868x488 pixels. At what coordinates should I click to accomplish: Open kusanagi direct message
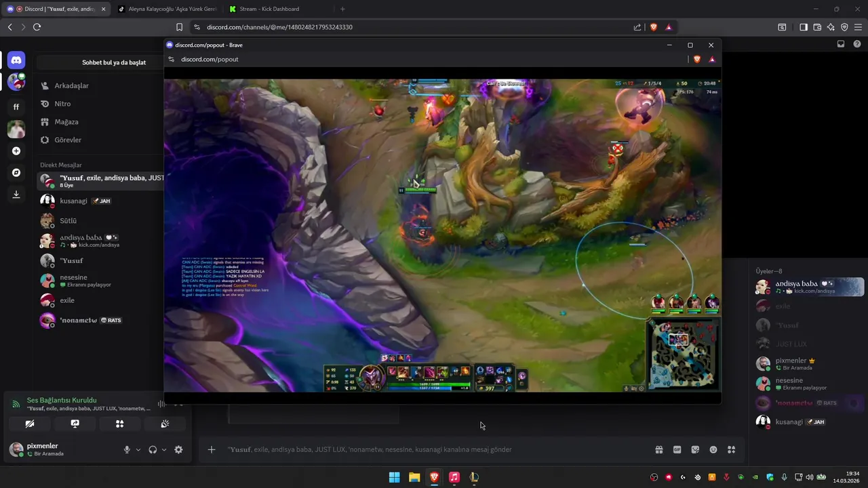point(100,201)
